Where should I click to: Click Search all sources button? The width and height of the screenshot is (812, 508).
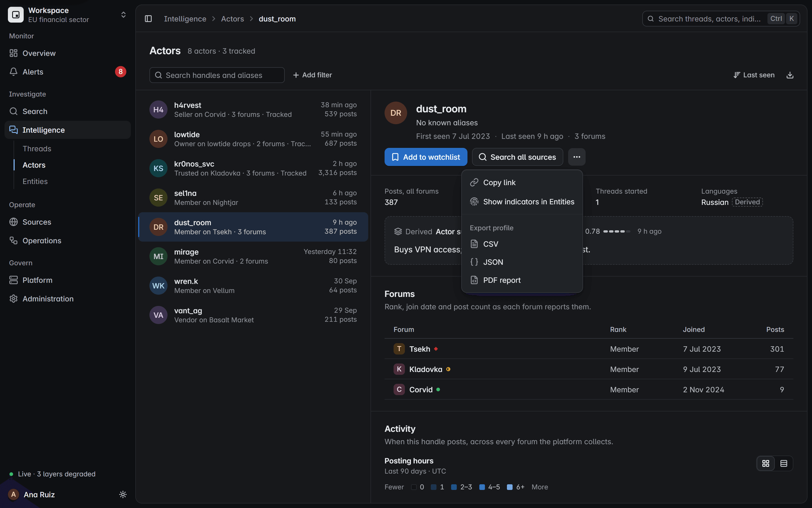[x=517, y=157]
